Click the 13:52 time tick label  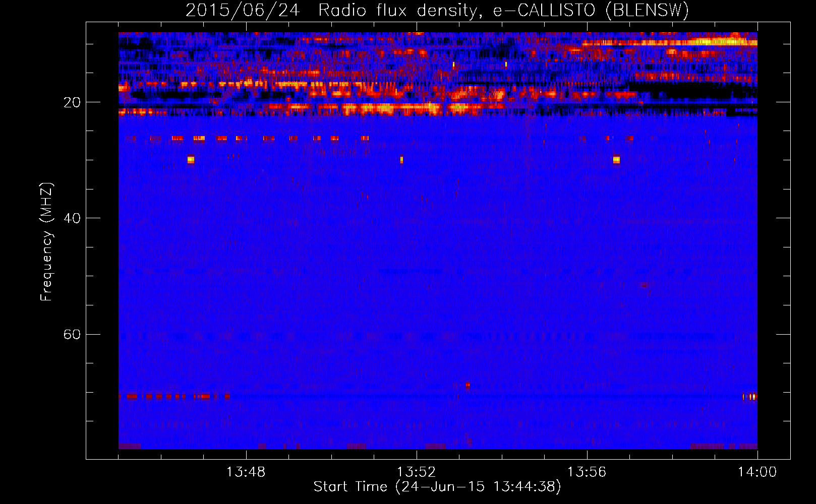(417, 472)
